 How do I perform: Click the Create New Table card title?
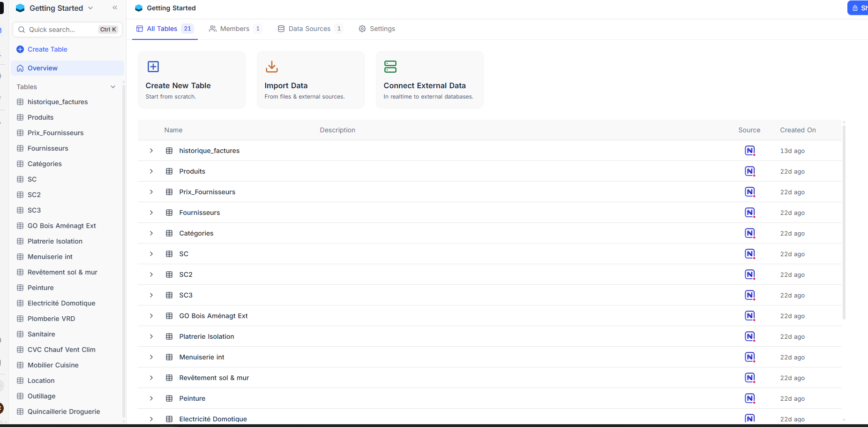click(x=178, y=85)
